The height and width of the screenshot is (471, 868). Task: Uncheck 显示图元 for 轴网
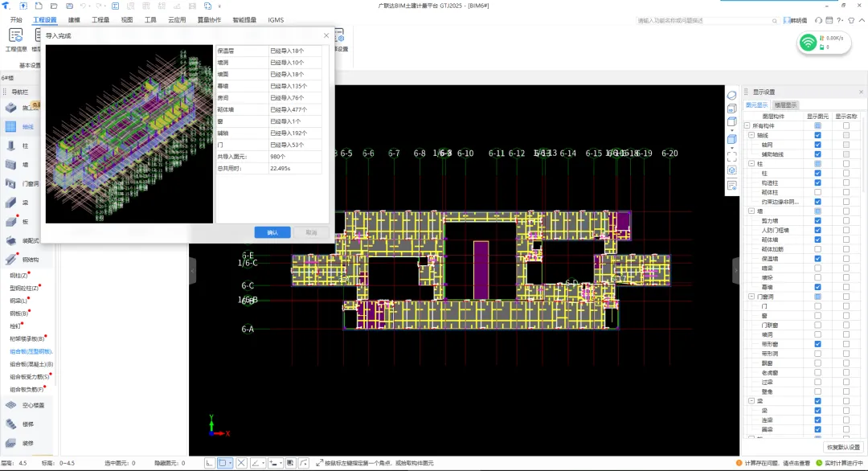[817, 145]
